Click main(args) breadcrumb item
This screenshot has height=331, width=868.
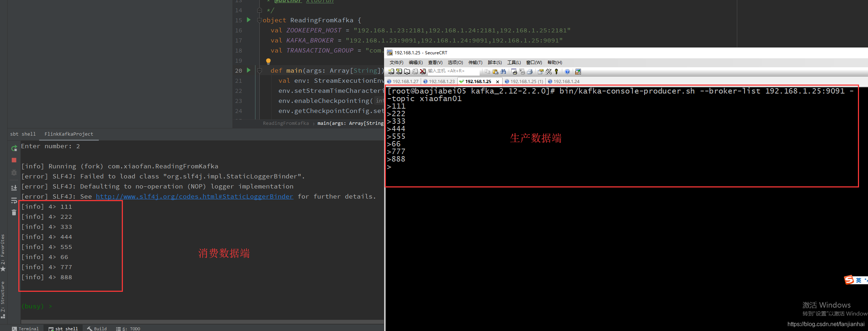click(350, 123)
